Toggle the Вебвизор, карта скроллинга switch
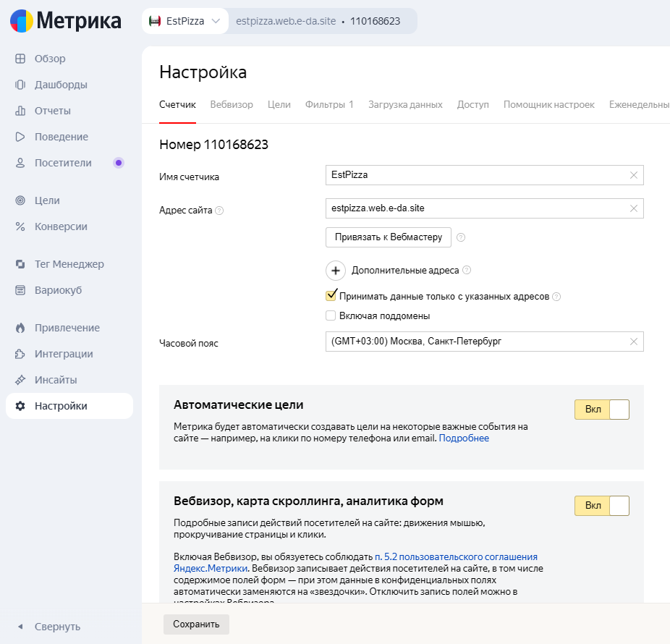This screenshot has width=670, height=644. coord(602,506)
